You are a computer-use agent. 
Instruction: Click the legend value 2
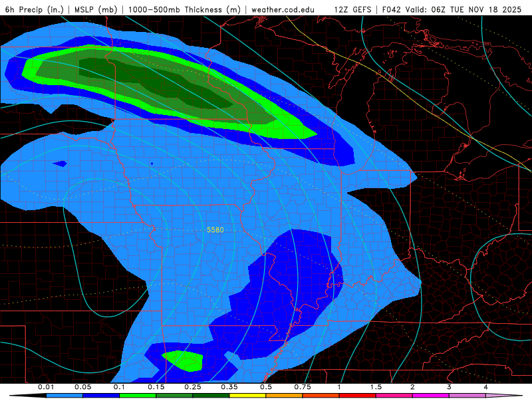pyautogui.click(x=412, y=387)
